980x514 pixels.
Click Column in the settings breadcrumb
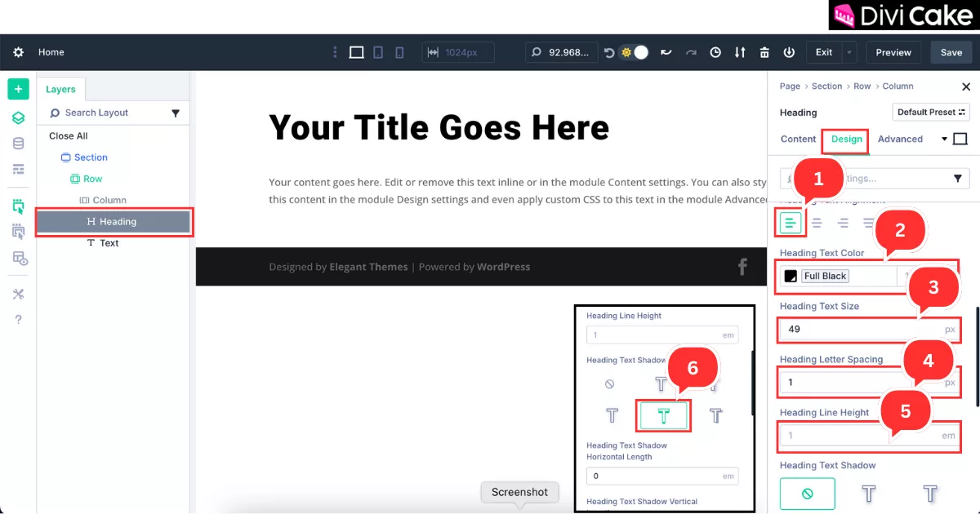coord(898,86)
